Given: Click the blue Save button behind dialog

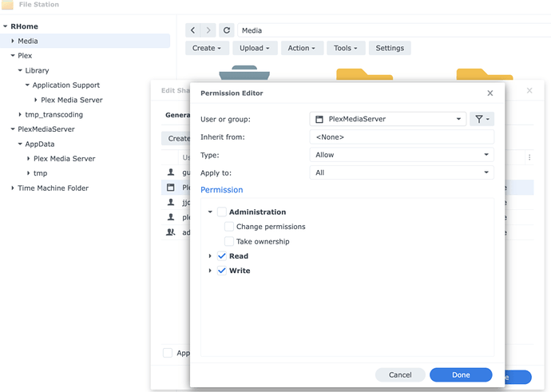Looking at the screenshot, I should coord(517,378).
